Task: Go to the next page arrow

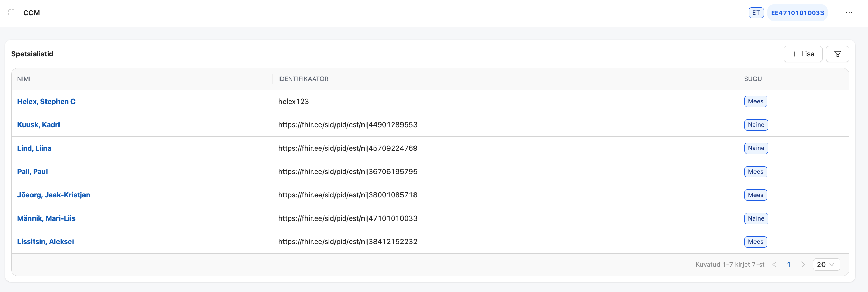Action: (803, 265)
